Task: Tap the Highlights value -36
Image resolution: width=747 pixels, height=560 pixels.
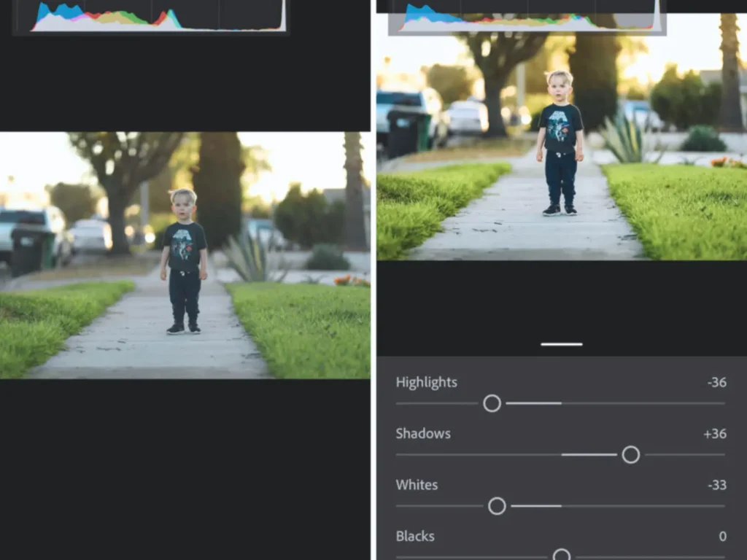Action: [716, 382]
